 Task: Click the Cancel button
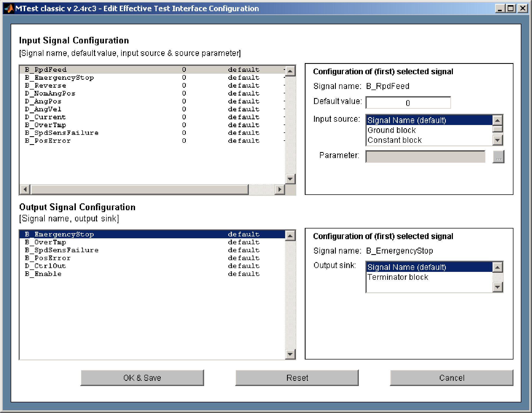coord(452,378)
